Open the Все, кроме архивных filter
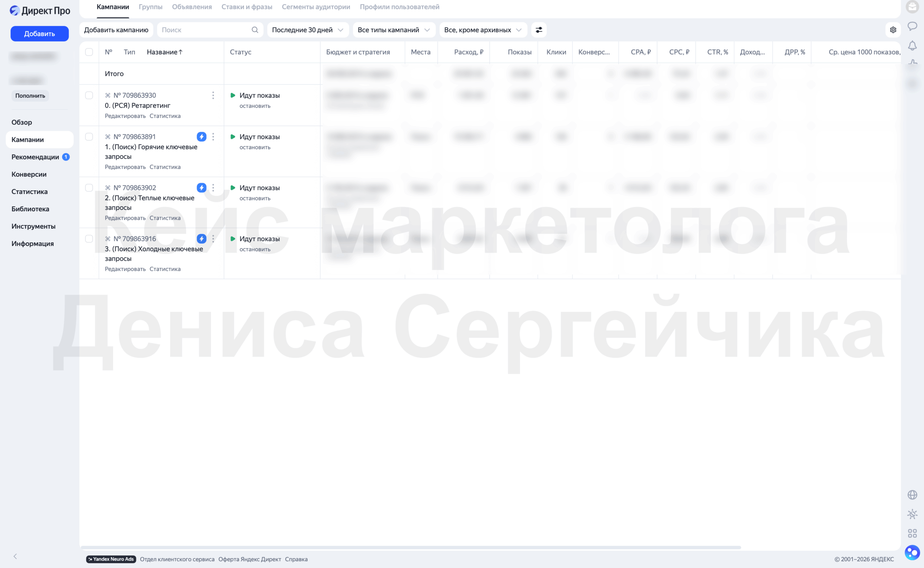Image resolution: width=924 pixels, height=568 pixels. [x=483, y=30]
